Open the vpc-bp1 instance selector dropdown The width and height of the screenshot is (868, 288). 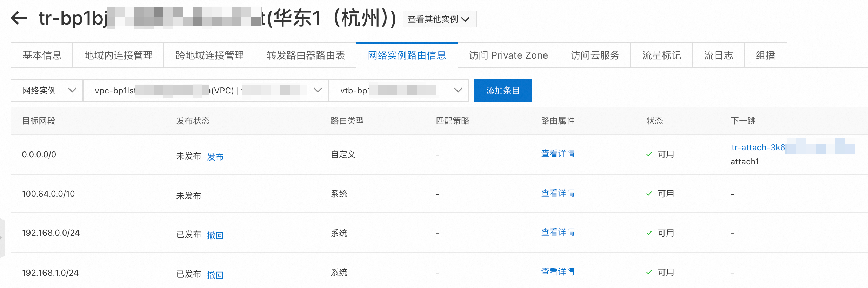pos(206,91)
